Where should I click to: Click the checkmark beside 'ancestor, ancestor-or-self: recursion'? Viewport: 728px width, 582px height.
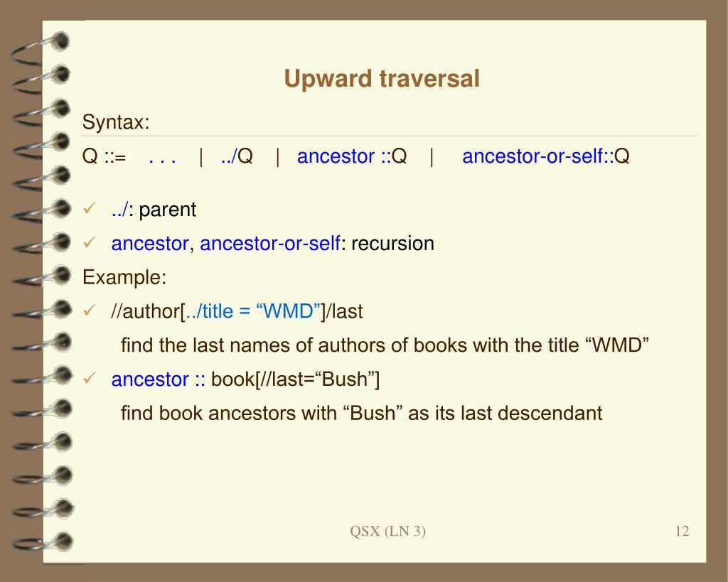coord(89,242)
